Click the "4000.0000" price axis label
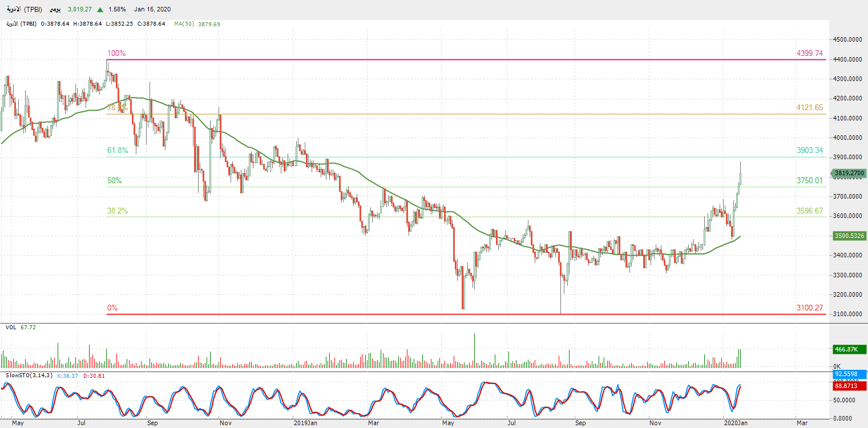This screenshot has width=868, height=428. [x=849, y=138]
